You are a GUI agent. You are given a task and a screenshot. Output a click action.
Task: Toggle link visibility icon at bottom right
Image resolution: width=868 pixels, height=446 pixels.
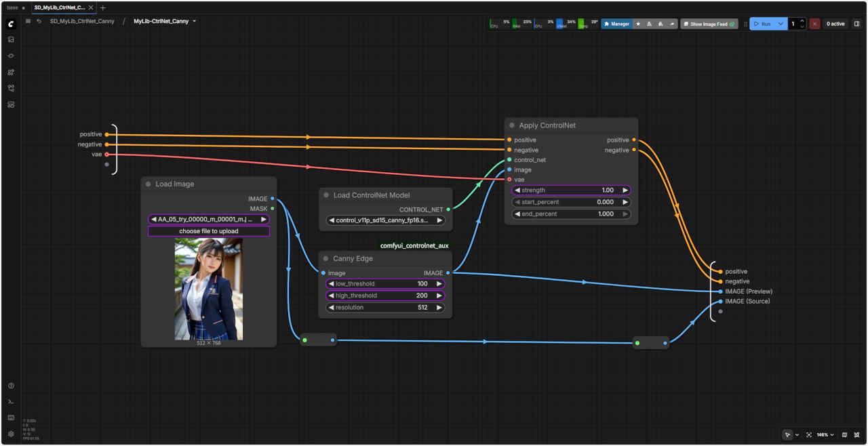(x=857, y=434)
